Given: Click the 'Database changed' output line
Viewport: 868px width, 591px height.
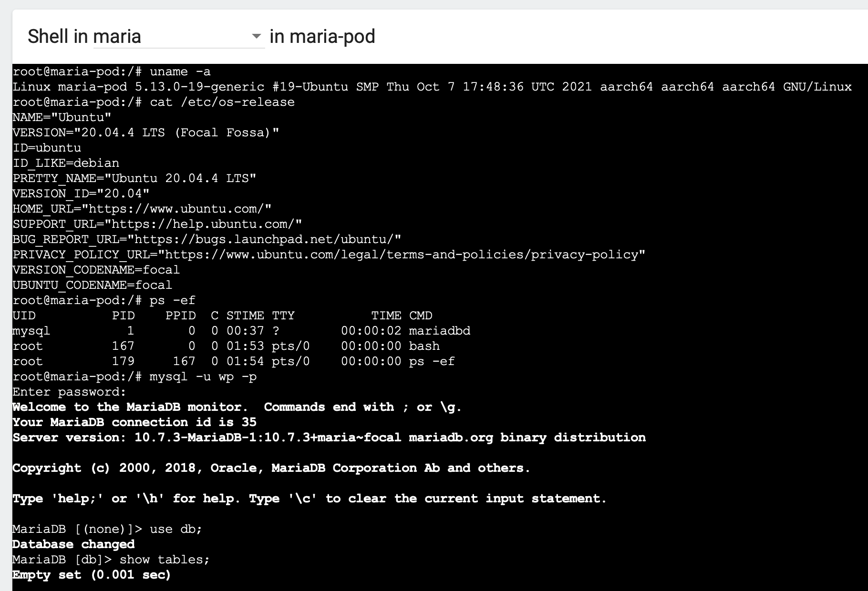Looking at the screenshot, I should 73,544.
